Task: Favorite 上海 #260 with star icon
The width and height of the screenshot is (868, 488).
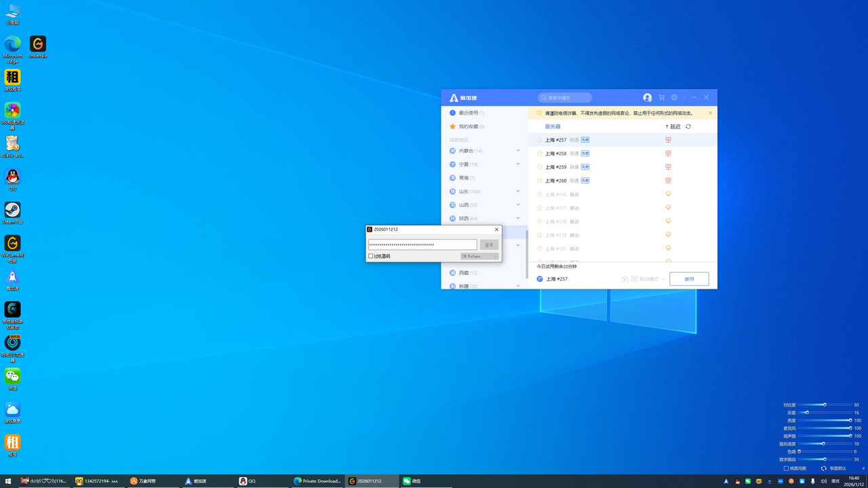Action: pos(540,180)
